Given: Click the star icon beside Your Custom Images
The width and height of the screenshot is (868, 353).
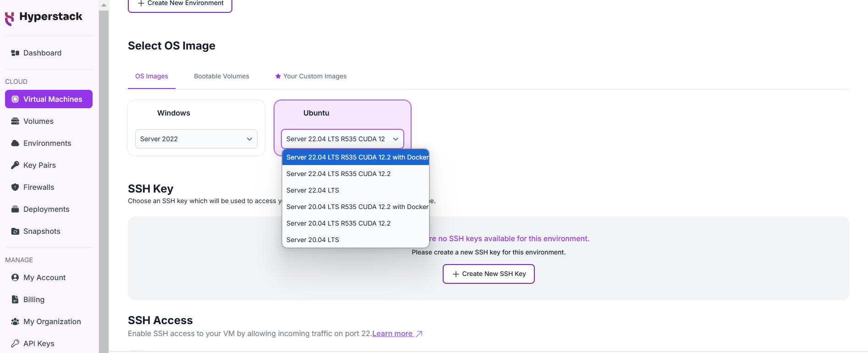Looking at the screenshot, I should tap(278, 76).
